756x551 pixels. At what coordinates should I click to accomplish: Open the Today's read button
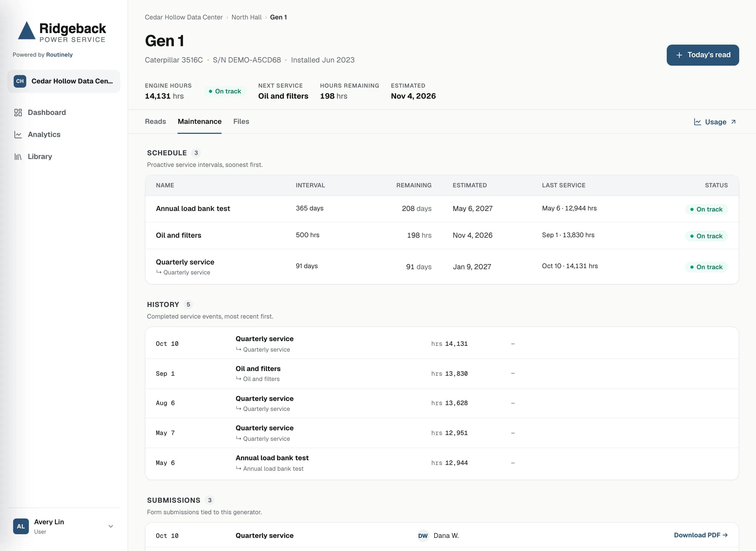point(703,55)
